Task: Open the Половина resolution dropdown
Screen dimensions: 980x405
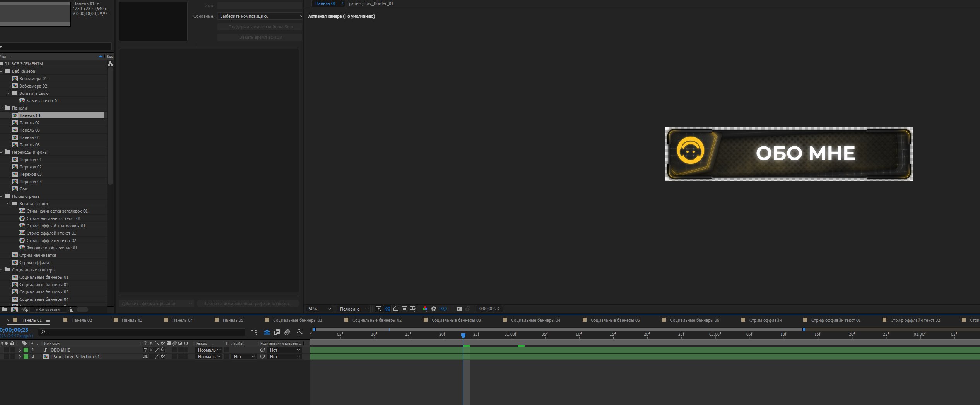Action: (354, 309)
